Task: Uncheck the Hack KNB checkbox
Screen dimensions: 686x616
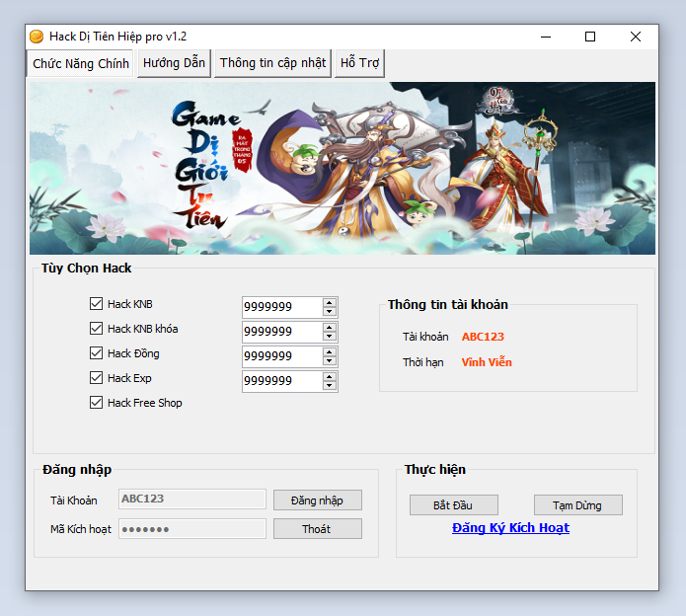Action: tap(97, 304)
